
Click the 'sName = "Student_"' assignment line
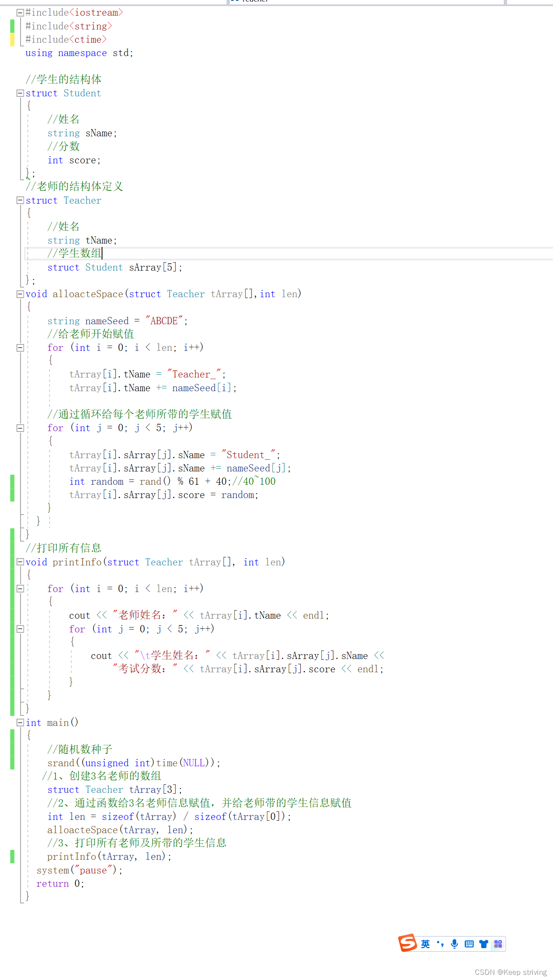175,455
